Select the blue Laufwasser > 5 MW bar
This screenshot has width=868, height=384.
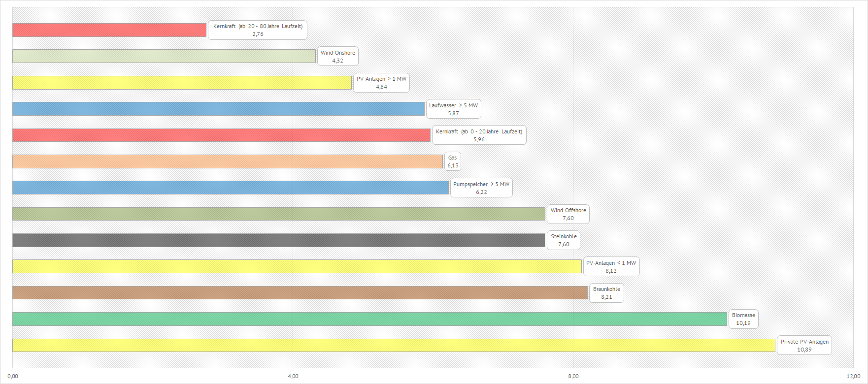pos(218,109)
